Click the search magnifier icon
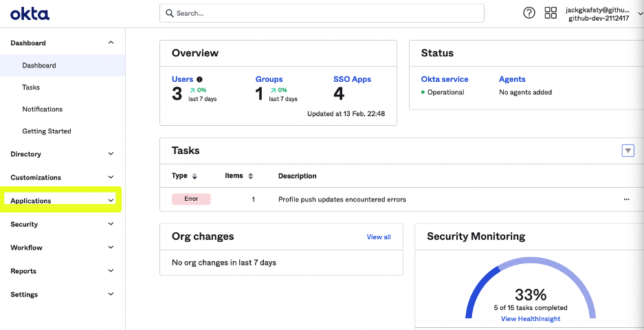The image size is (644, 330). 170,13
